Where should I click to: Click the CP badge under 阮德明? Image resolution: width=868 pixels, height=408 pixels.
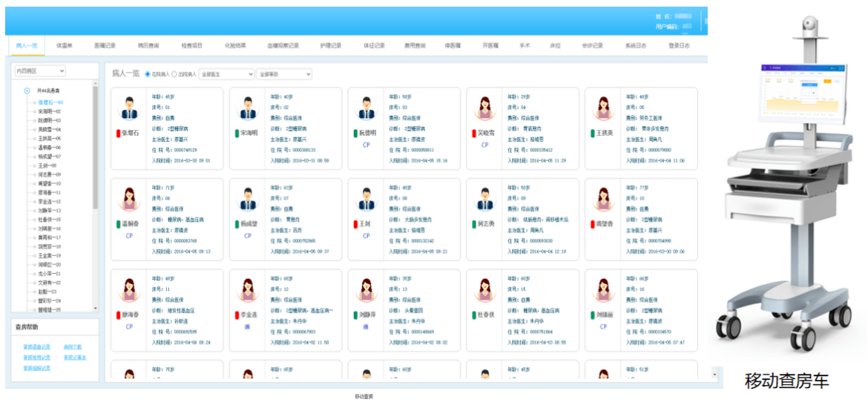366,145
